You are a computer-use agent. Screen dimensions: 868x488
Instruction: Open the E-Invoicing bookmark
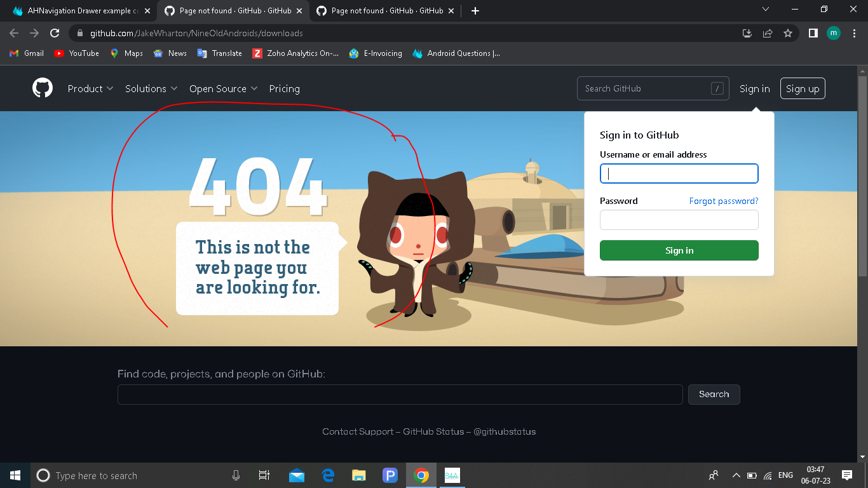[376, 53]
